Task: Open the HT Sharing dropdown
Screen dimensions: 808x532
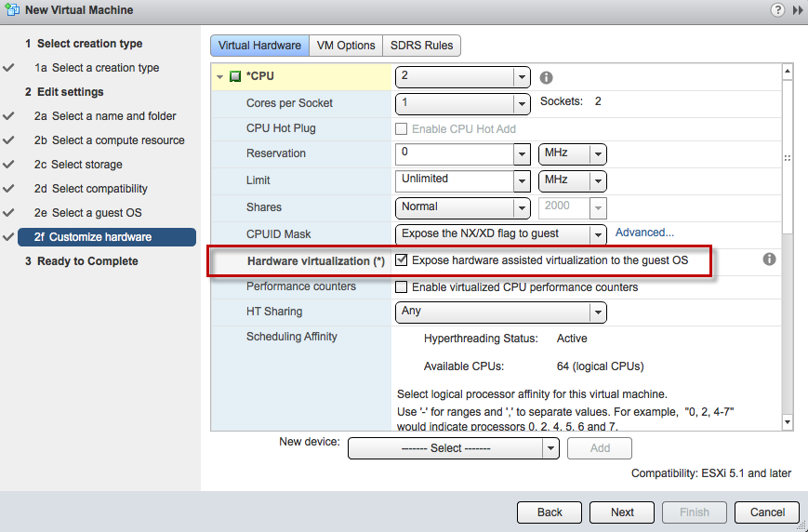Action: (501, 312)
